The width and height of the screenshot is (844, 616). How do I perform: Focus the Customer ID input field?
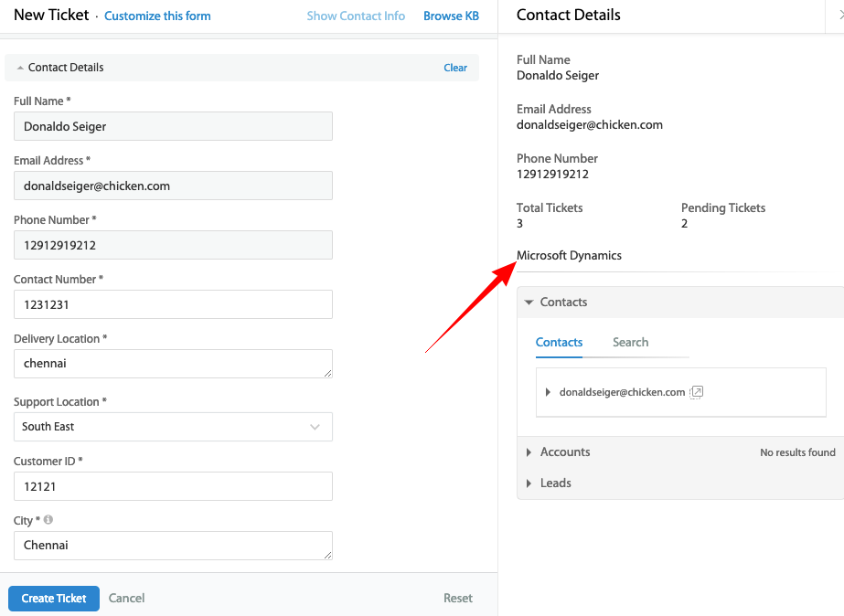click(x=173, y=486)
